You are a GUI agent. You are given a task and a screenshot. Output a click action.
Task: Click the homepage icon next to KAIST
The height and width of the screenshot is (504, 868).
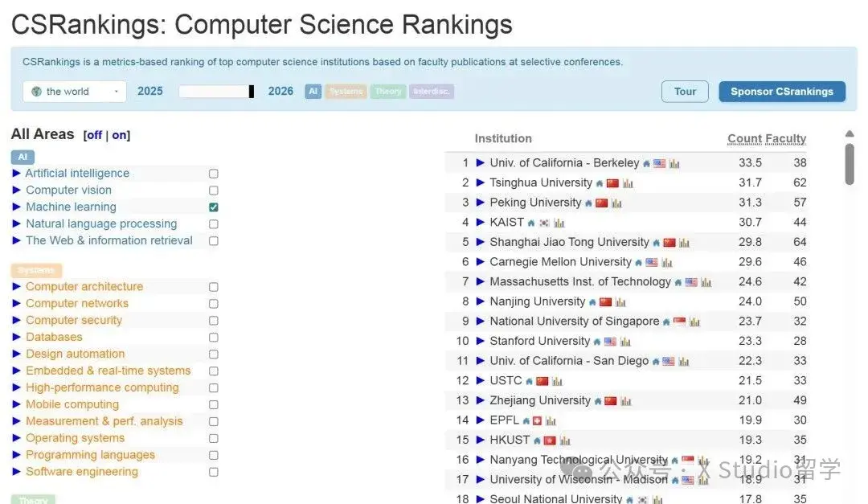tap(531, 223)
